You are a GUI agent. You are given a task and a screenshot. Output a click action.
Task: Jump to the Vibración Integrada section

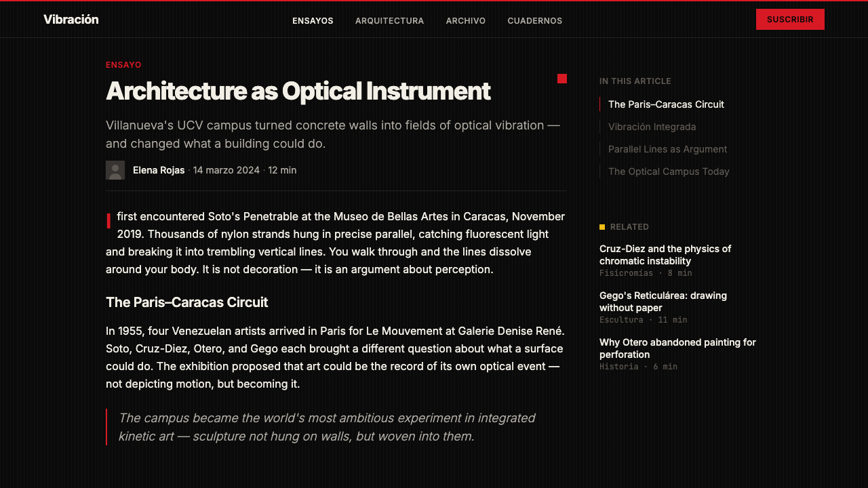click(652, 127)
